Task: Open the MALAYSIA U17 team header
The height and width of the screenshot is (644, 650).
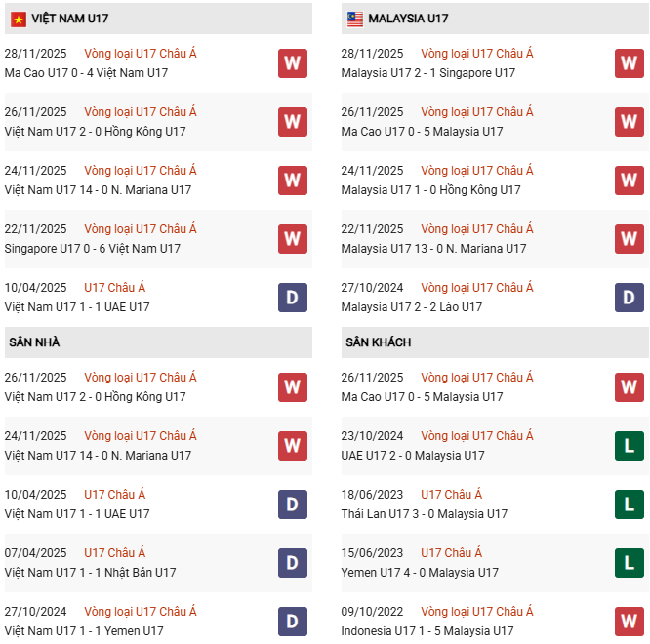Action: [x=410, y=19]
